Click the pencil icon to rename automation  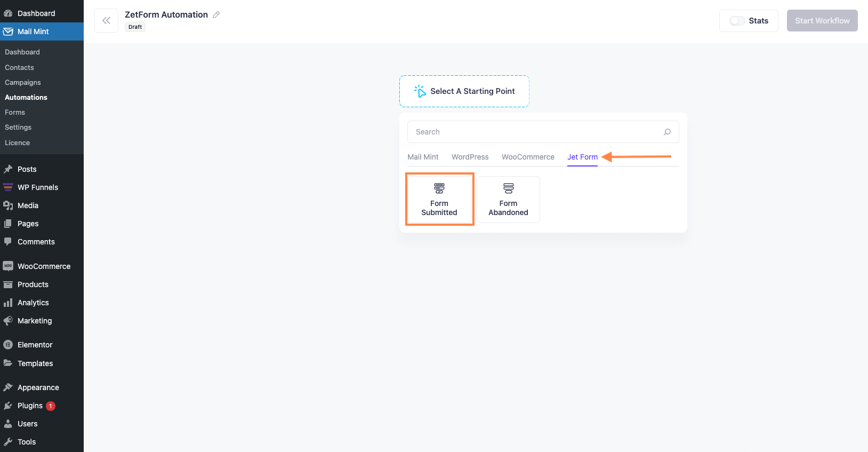[216, 14]
